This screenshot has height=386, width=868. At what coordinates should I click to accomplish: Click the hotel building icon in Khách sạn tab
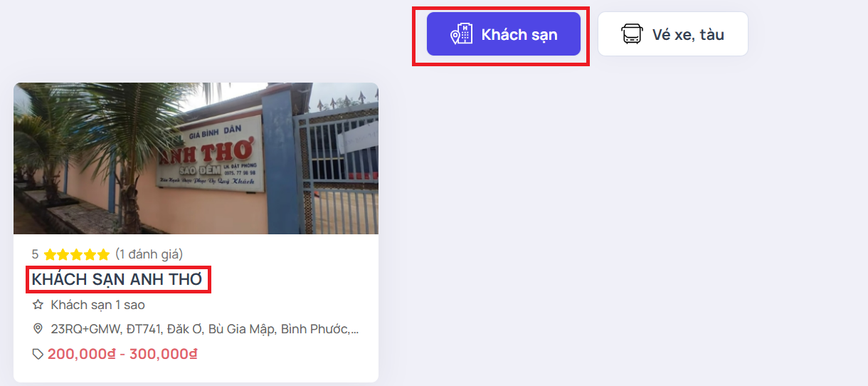coord(461,34)
